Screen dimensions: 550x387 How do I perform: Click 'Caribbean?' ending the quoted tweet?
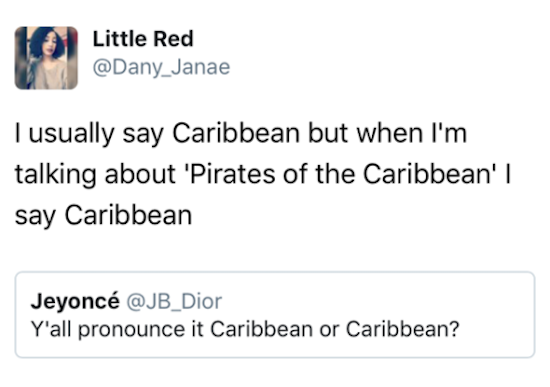click(x=402, y=329)
